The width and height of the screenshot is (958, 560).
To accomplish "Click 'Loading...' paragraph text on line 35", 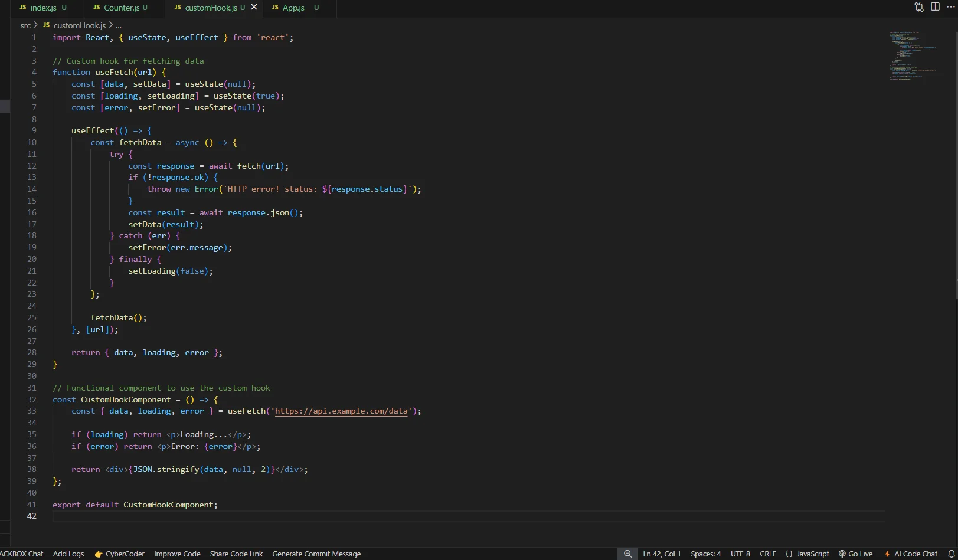I will 204,434.
